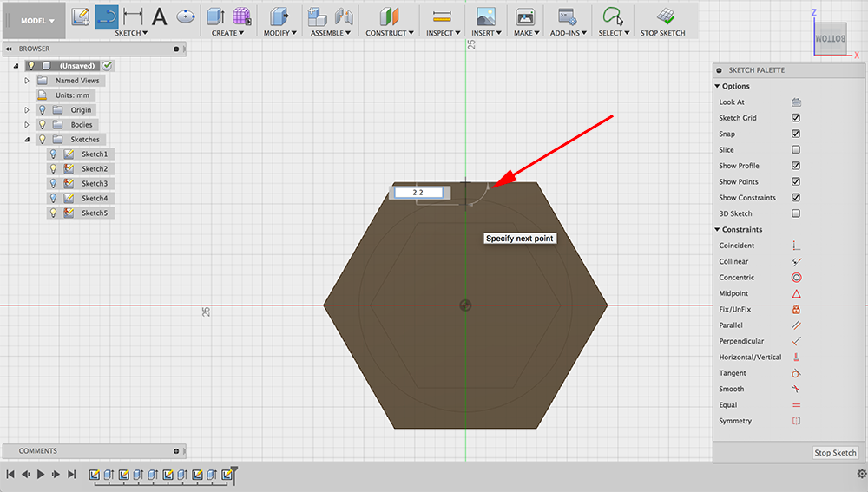This screenshot has height=492, width=868.
Task: Click the Make 3D print icon
Action: pos(525,17)
